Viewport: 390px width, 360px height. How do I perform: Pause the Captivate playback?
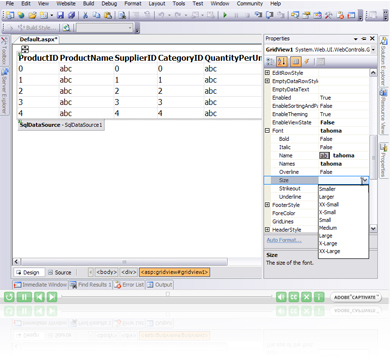pos(24,296)
